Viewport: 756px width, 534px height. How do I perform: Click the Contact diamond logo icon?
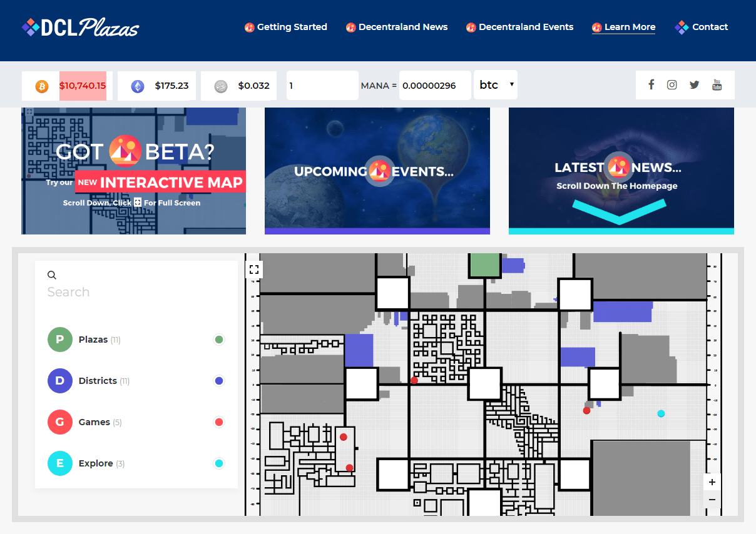[682, 27]
